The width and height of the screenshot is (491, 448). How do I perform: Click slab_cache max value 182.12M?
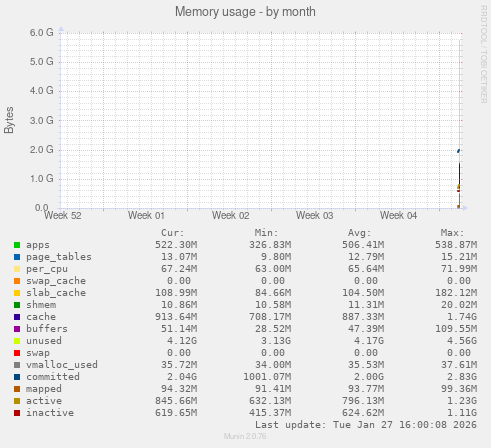pos(456,293)
